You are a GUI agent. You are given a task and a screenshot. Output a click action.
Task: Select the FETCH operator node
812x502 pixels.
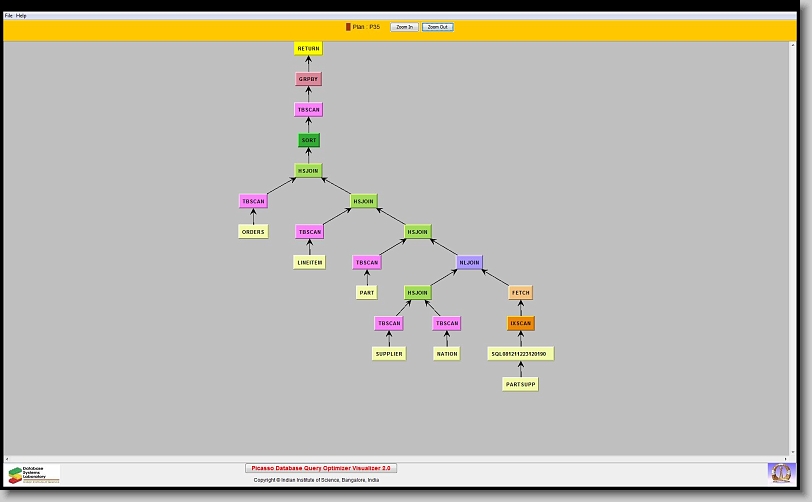520,293
